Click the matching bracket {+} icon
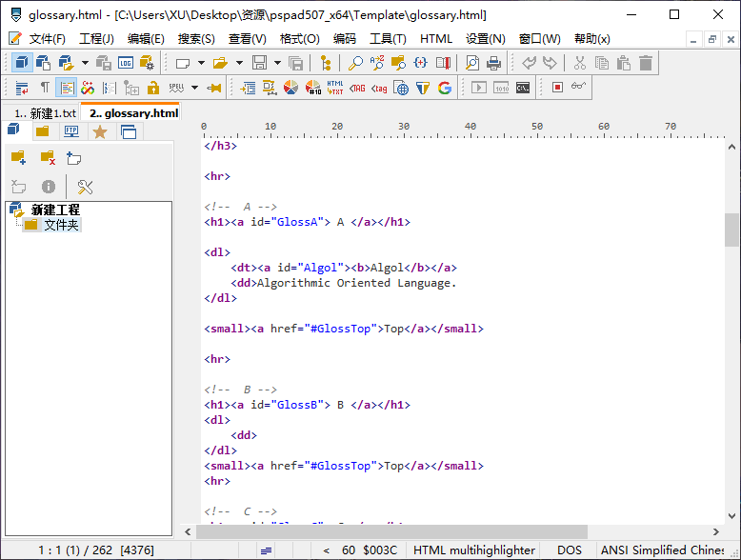Image resolution: width=741 pixels, height=560 pixels. tap(420, 62)
